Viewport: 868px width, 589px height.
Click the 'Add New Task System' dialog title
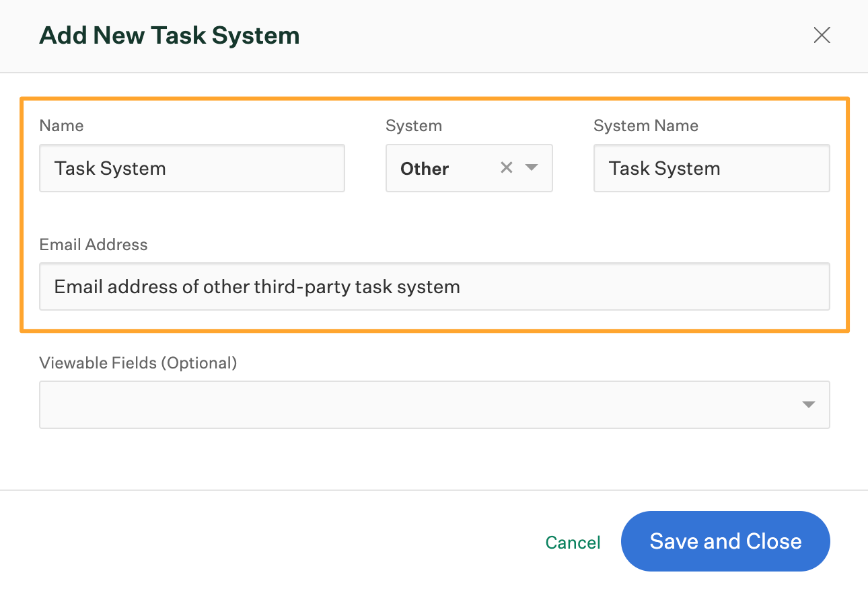click(x=170, y=35)
